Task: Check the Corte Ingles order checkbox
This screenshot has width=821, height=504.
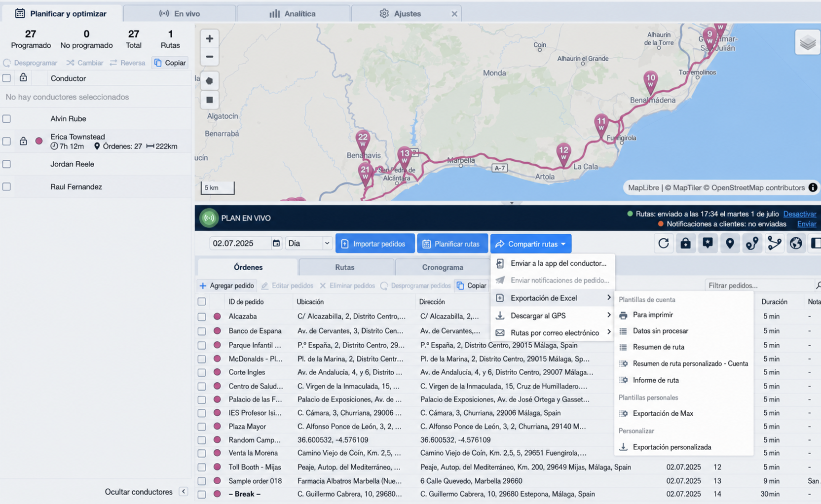Action: point(202,372)
